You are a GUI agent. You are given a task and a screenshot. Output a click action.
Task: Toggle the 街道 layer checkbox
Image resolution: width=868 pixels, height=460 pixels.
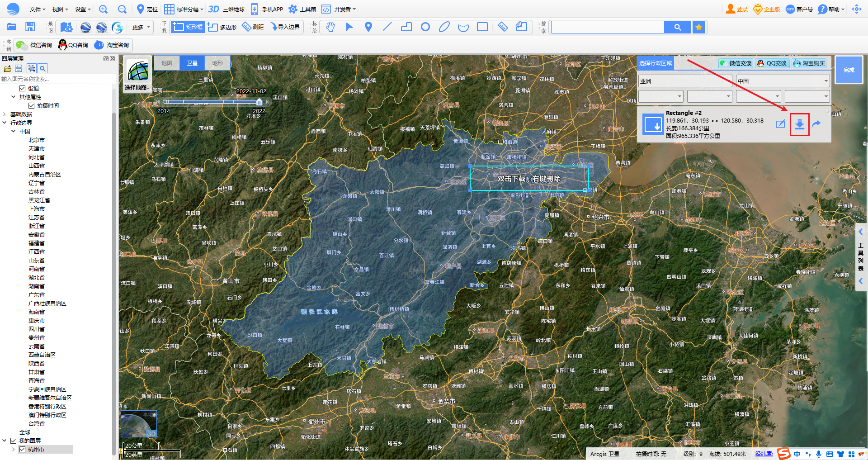(x=22, y=89)
